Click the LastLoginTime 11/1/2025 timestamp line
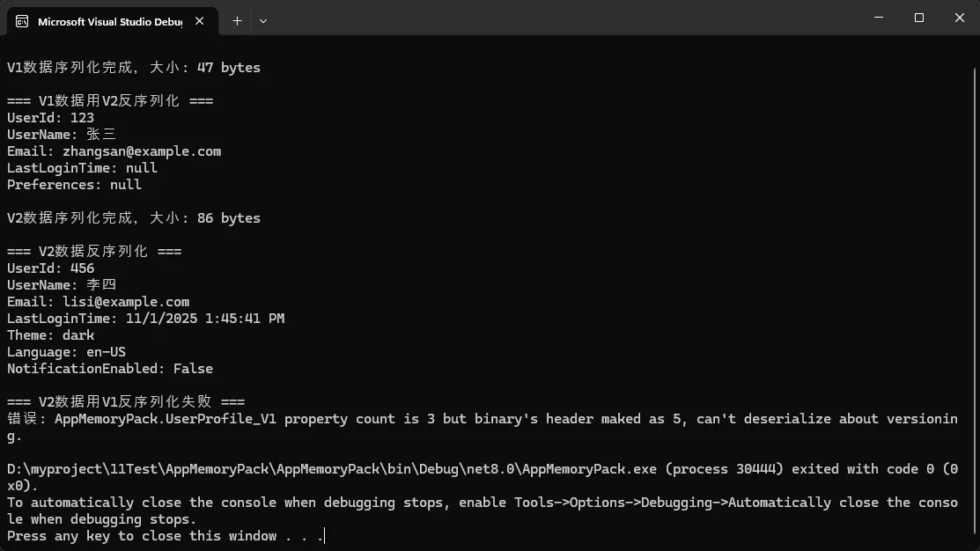This screenshot has height=551, width=980. (145, 319)
